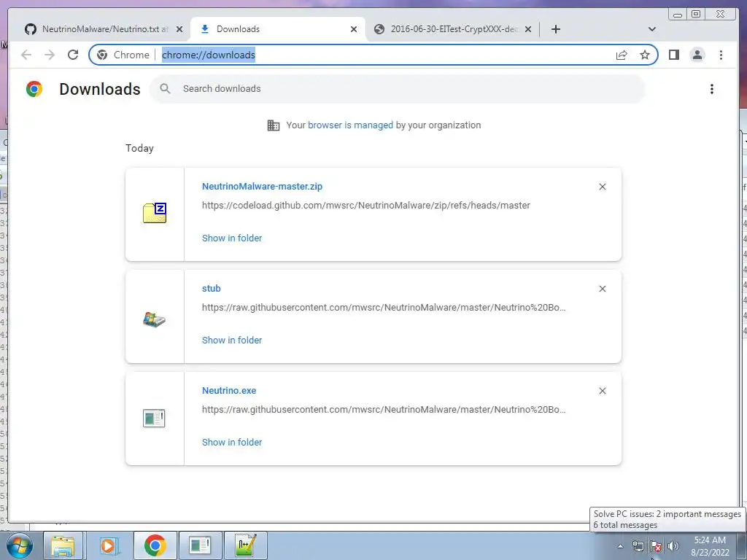The height and width of the screenshot is (560, 747).
Task: Open the Downloads page more actions menu
Action: (x=712, y=89)
